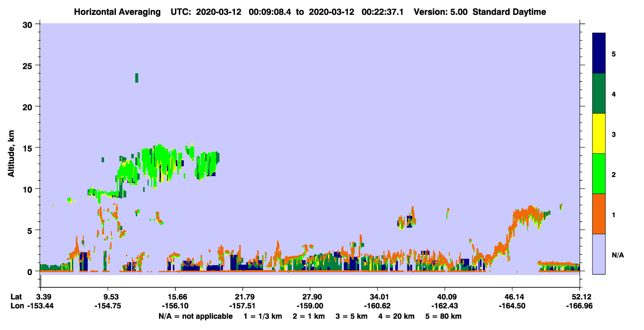Click longitude value -154.75
The height and width of the screenshot is (330, 644).
pos(108,306)
